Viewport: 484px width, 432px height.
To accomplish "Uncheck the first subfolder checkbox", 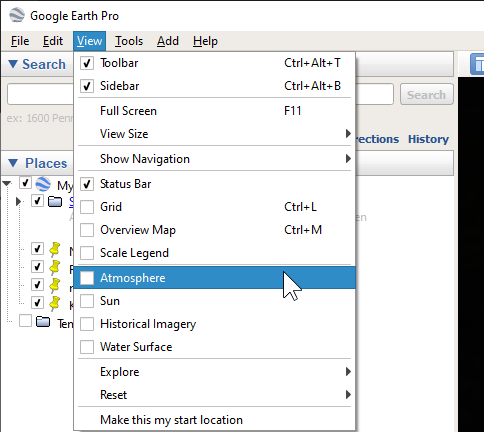I will 37,201.
